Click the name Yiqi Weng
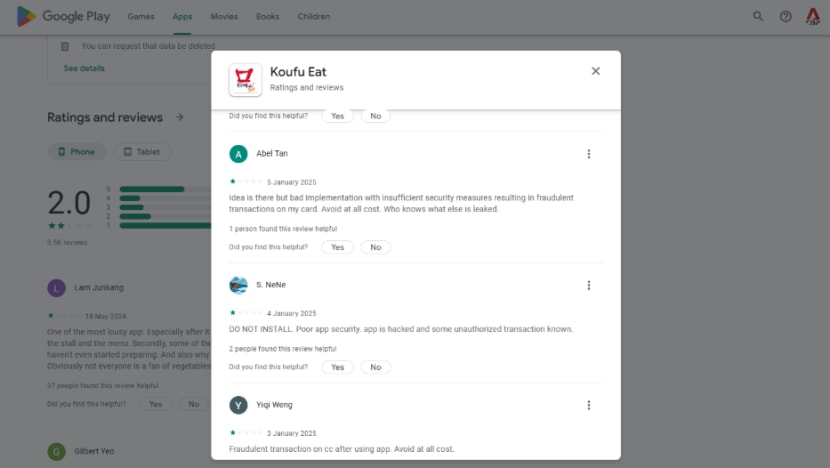Image resolution: width=830 pixels, height=468 pixels. click(x=274, y=405)
